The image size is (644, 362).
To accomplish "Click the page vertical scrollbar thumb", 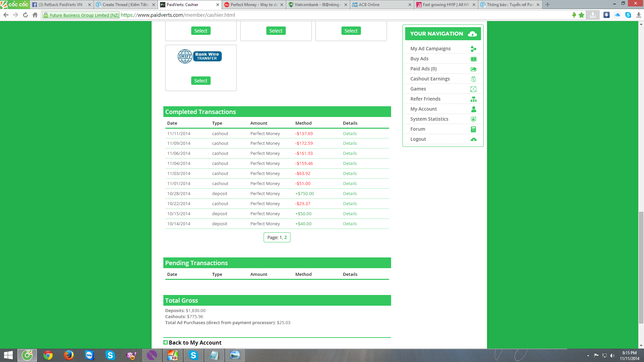I will click(641, 267).
